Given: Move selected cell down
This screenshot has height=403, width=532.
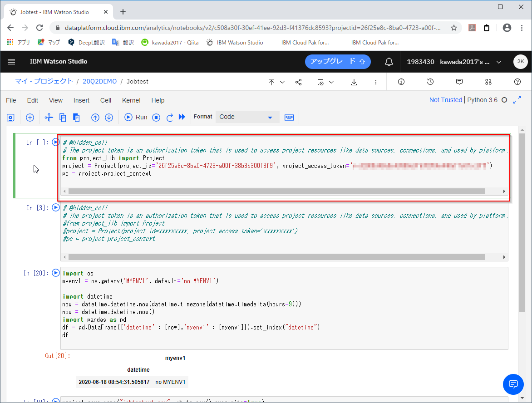Looking at the screenshot, I should tap(109, 118).
